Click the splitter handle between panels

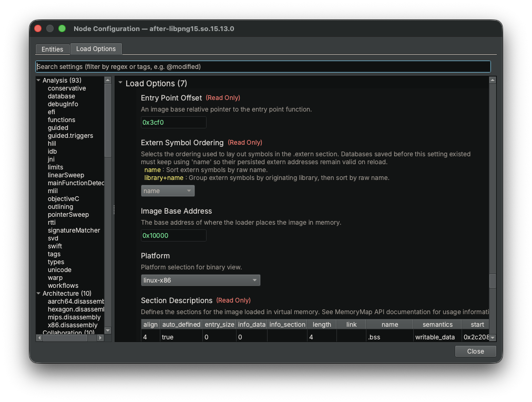pos(114,209)
